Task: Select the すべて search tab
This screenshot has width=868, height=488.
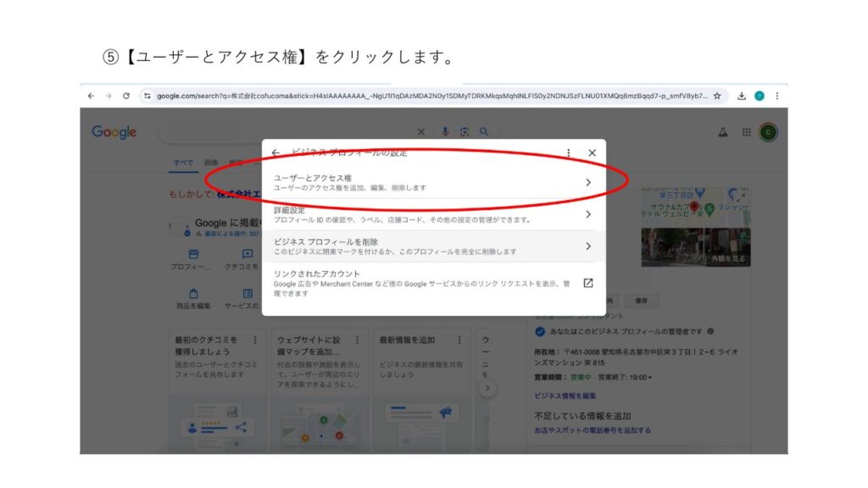Action: click(183, 163)
